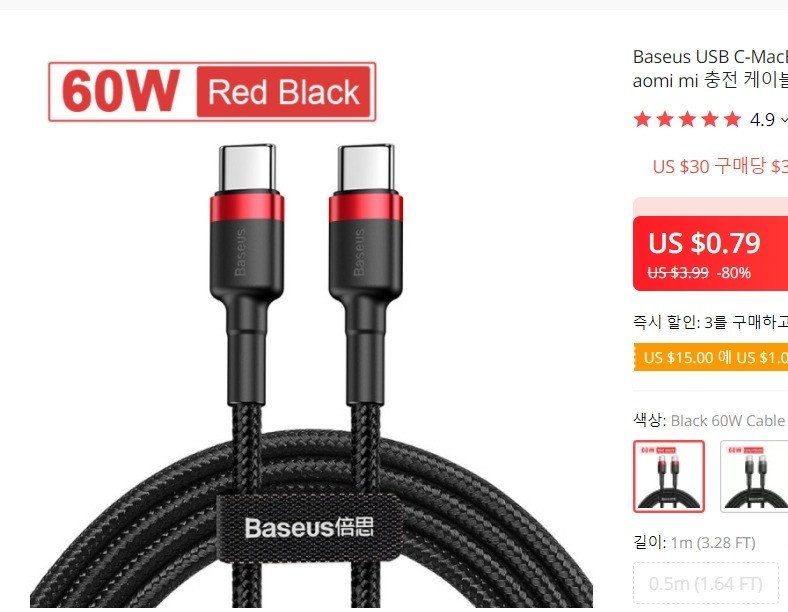The width and height of the screenshot is (788, 612).
Task: Click the US $0.79 price banner
Action: 711,253
